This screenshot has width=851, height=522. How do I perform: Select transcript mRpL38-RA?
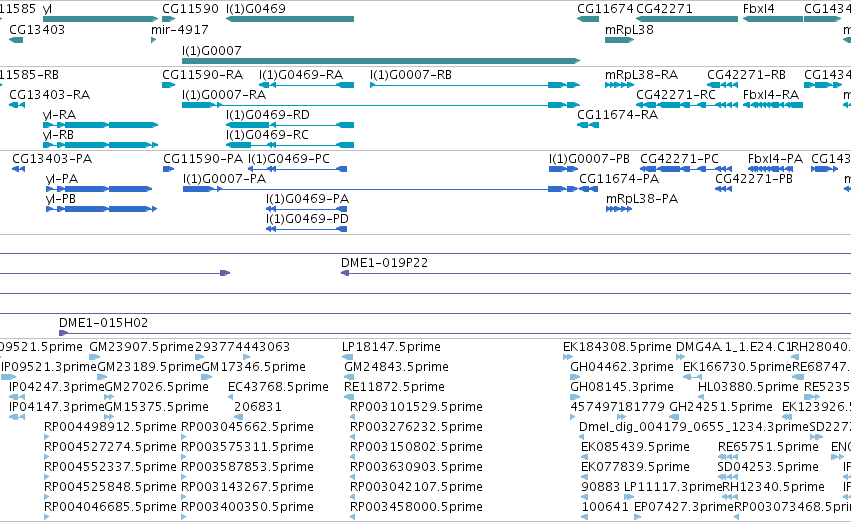[642, 74]
